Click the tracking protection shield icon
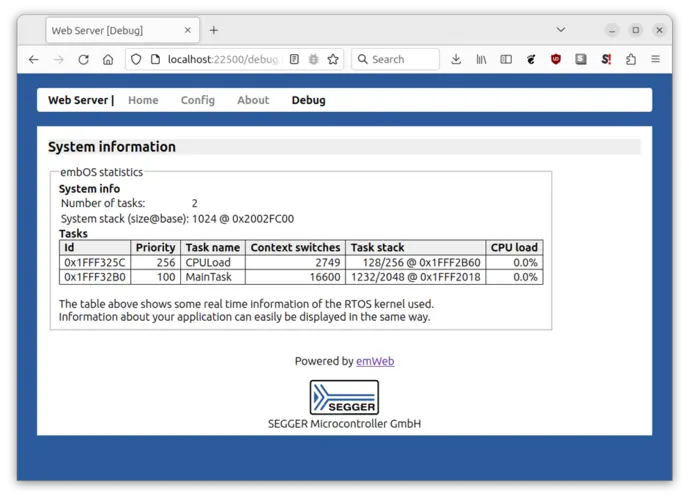 click(137, 60)
